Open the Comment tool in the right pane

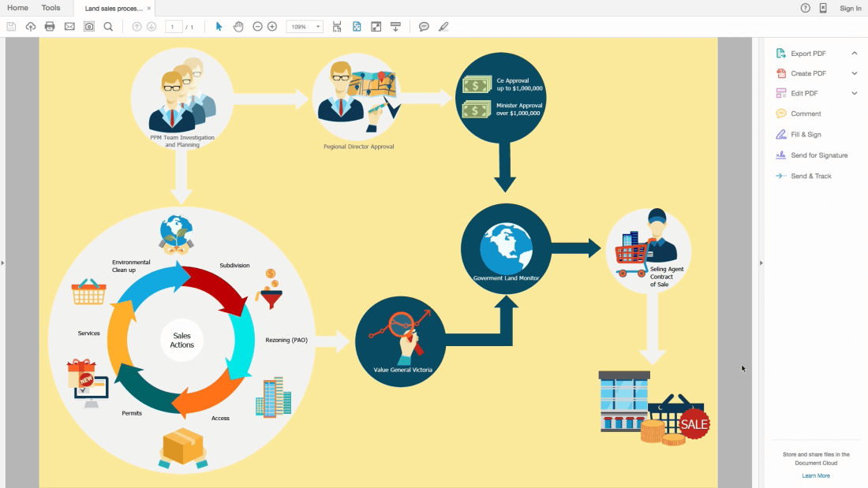(x=806, y=114)
